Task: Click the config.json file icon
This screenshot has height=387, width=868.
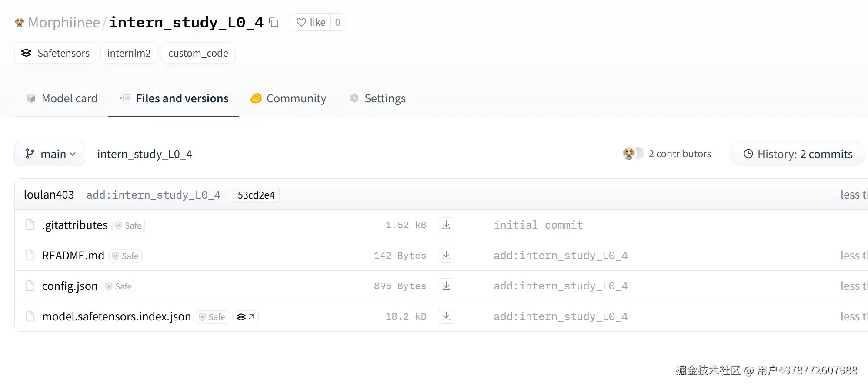Action: [30, 286]
